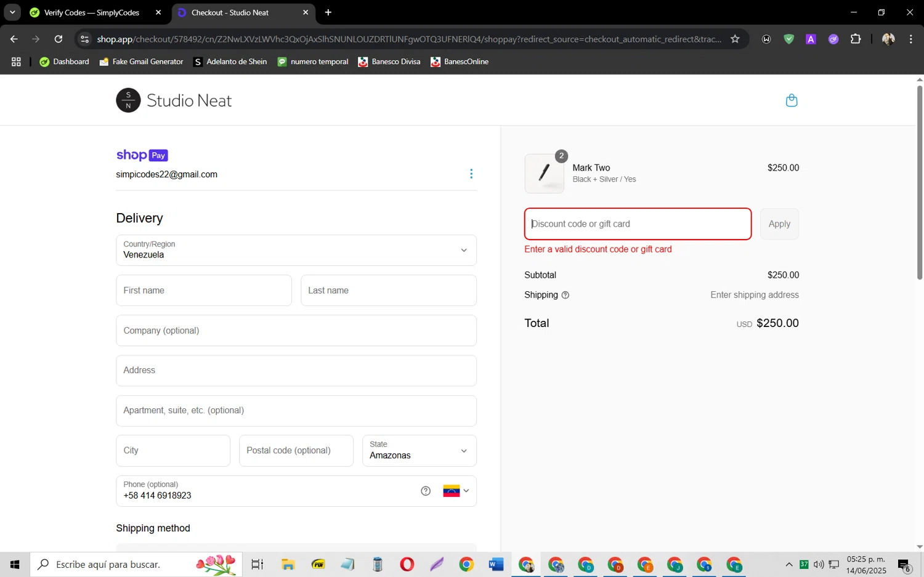This screenshot has height=577, width=924.
Task: Click the purple A extension icon
Action: click(811, 39)
